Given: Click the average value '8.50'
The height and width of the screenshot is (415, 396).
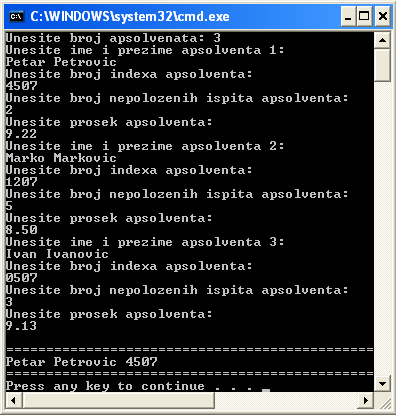Looking at the screenshot, I should (x=22, y=230).
